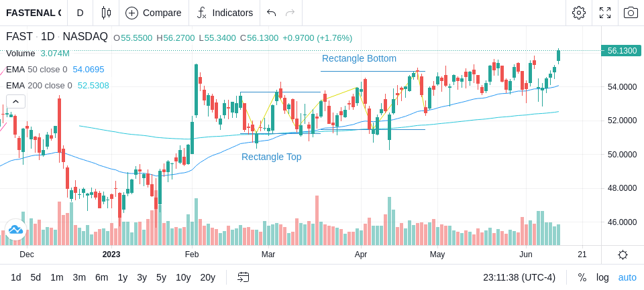This screenshot has height=290, width=644.
Task: Open chart settings gear icon
Action: click(579, 13)
